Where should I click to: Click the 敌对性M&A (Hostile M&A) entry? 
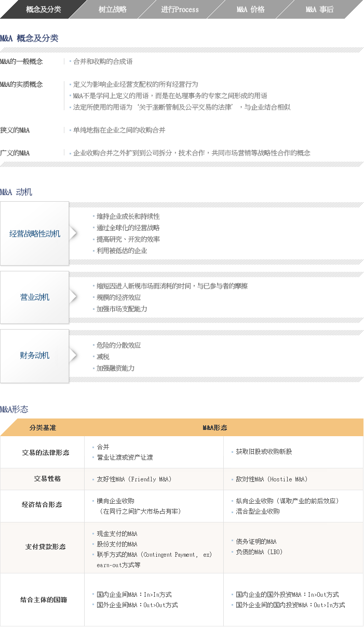272,479
